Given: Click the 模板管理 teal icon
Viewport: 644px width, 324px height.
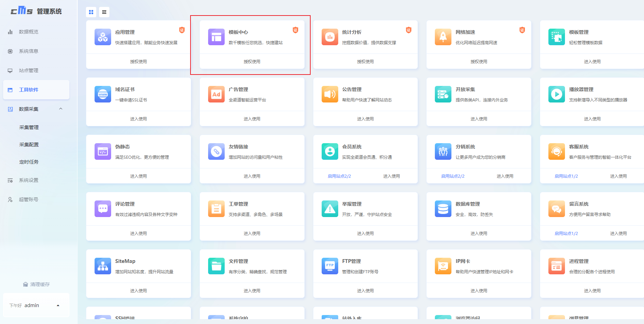Looking at the screenshot, I should point(557,37).
